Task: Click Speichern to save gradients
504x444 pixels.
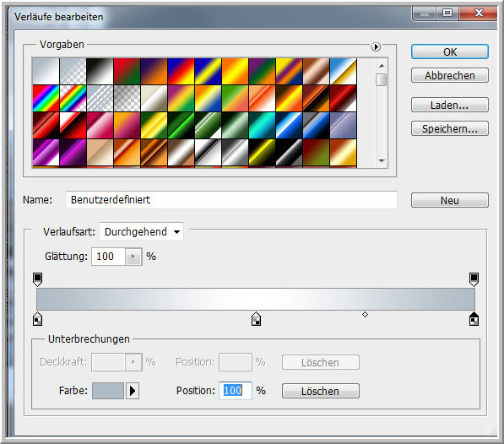Action: pyautogui.click(x=450, y=128)
